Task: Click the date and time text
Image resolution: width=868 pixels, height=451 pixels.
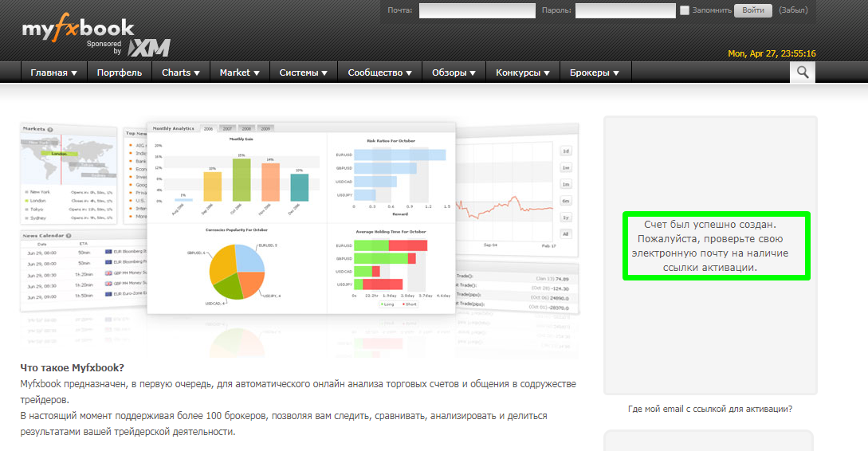Action: [x=772, y=53]
